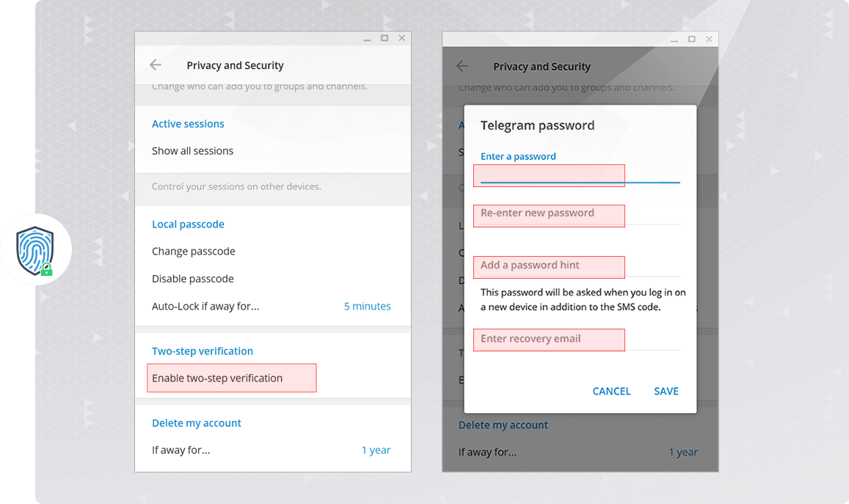Close the left Telegram window

pos(401,38)
